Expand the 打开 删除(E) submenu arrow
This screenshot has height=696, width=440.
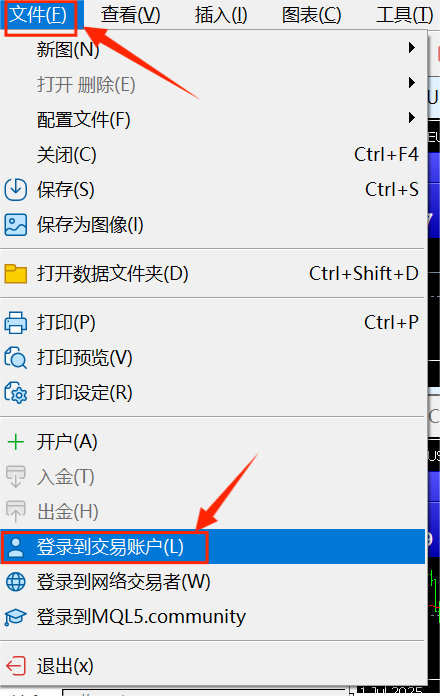412,83
